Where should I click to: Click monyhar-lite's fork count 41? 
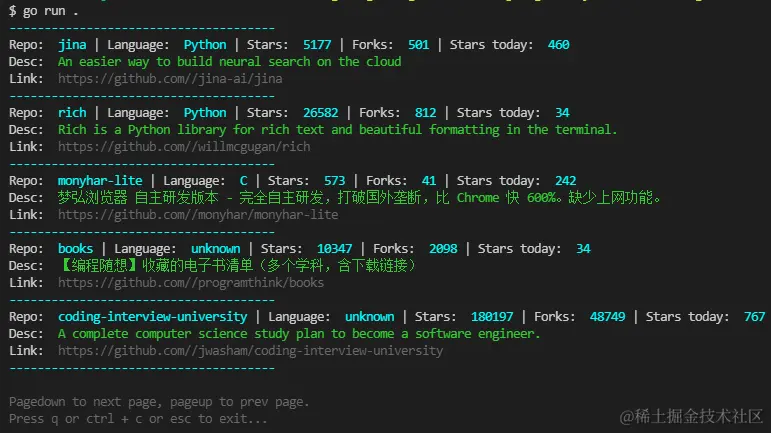[429, 181]
